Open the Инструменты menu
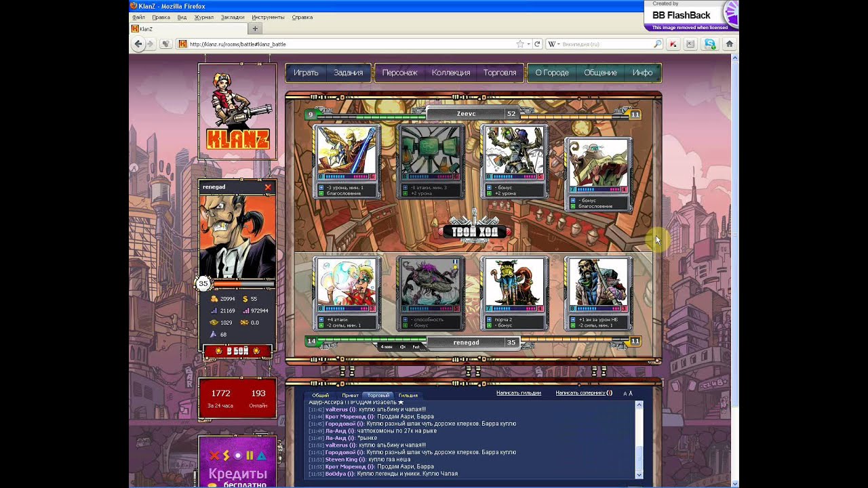The height and width of the screenshot is (488, 868). (268, 17)
